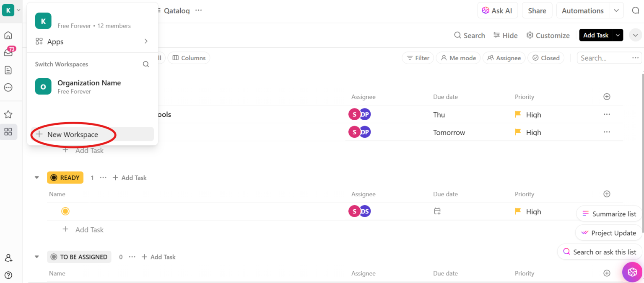Open the Automations dropdown arrow
Viewport: 644px width, 283px height.
(x=616, y=10)
